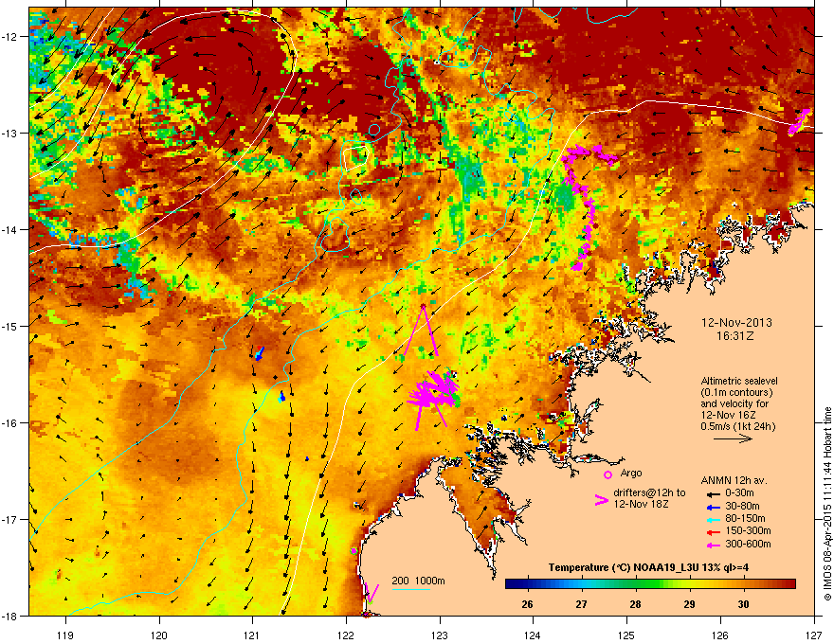Click the '-16' latitude axis label

(x=9, y=423)
